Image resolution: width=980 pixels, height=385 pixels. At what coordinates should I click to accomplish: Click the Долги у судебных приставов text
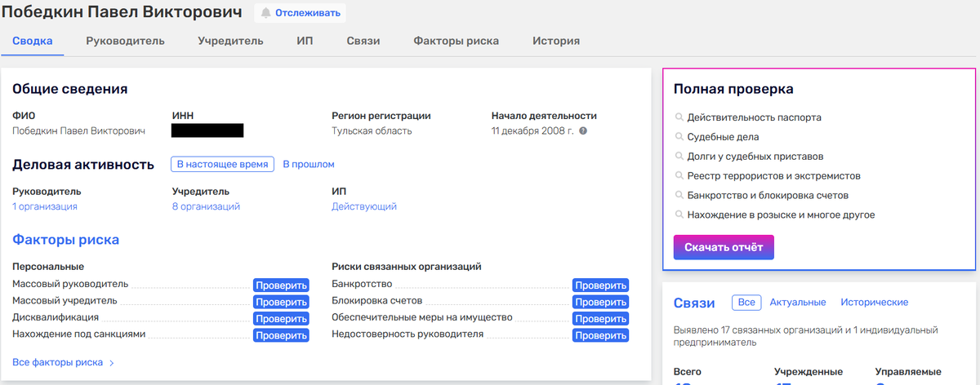pyautogui.click(x=755, y=157)
